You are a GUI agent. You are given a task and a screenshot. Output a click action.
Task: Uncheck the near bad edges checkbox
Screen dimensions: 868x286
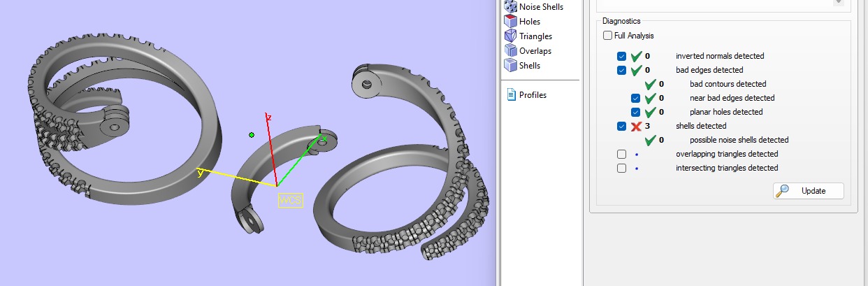tap(636, 98)
